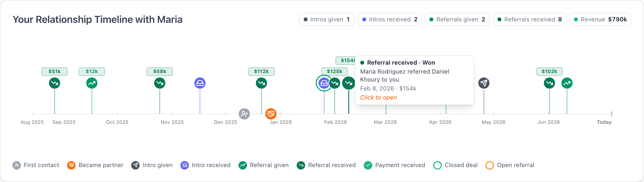Open the referral received marker under $125k
The image size is (644, 182).
click(x=335, y=83)
